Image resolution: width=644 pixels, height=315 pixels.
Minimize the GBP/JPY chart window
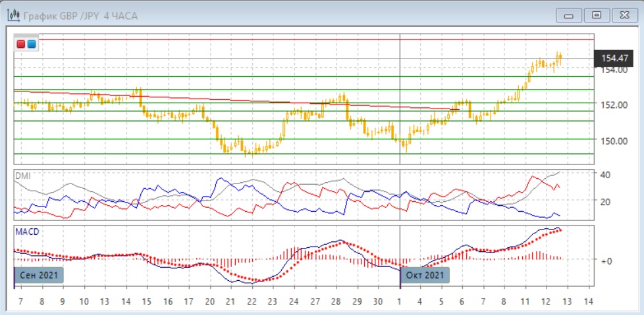pos(569,14)
